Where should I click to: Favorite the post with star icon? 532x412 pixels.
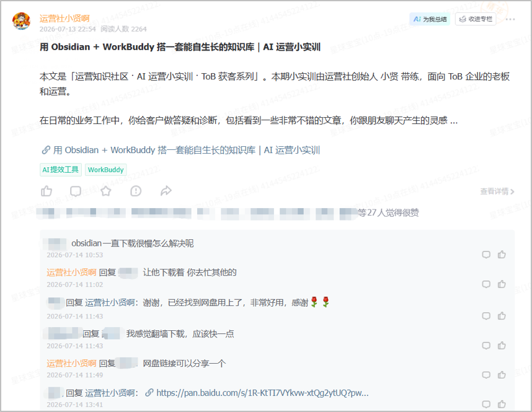tap(106, 191)
